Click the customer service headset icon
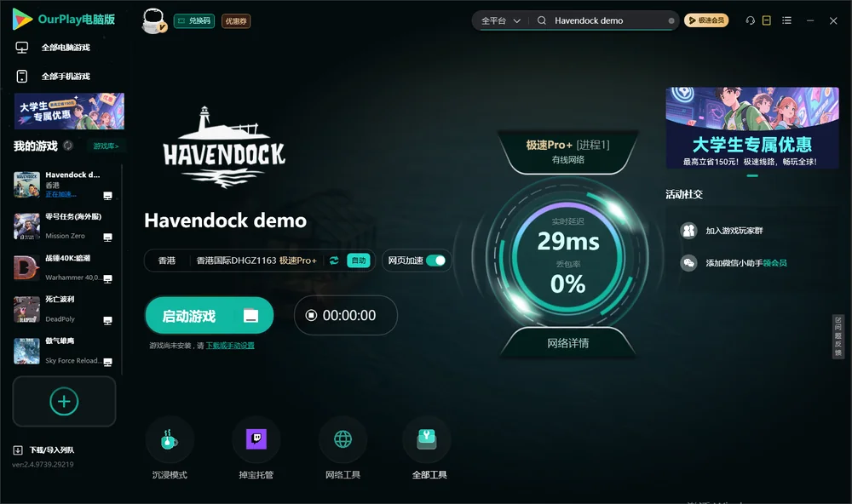The height and width of the screenshot is (504, 852). 750,20
